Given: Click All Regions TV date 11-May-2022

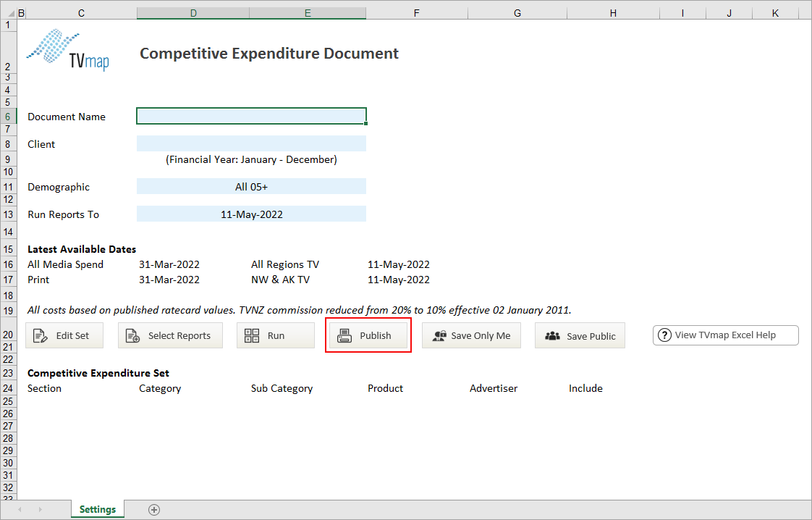Looking at the screenshot, I should 399,264.
